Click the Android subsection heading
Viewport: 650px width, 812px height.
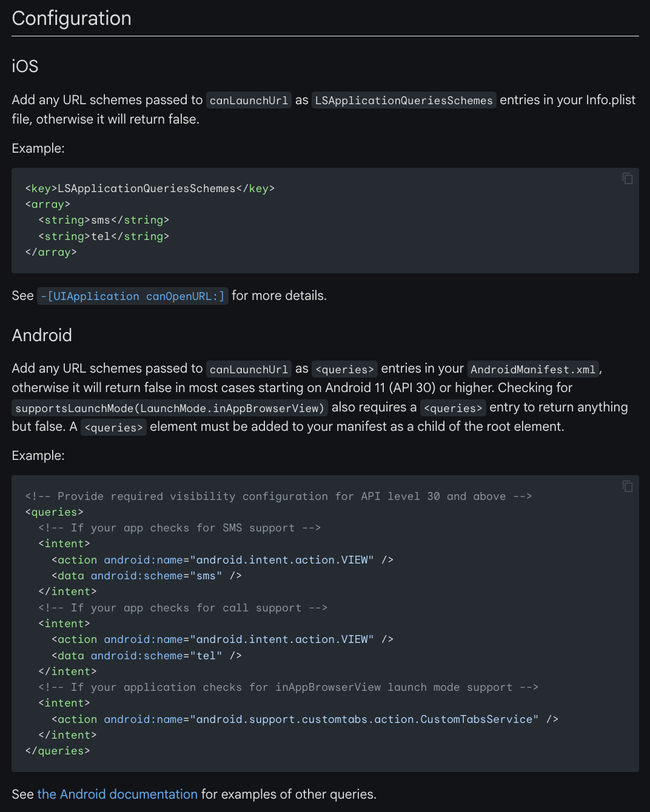tap(42, 335)
